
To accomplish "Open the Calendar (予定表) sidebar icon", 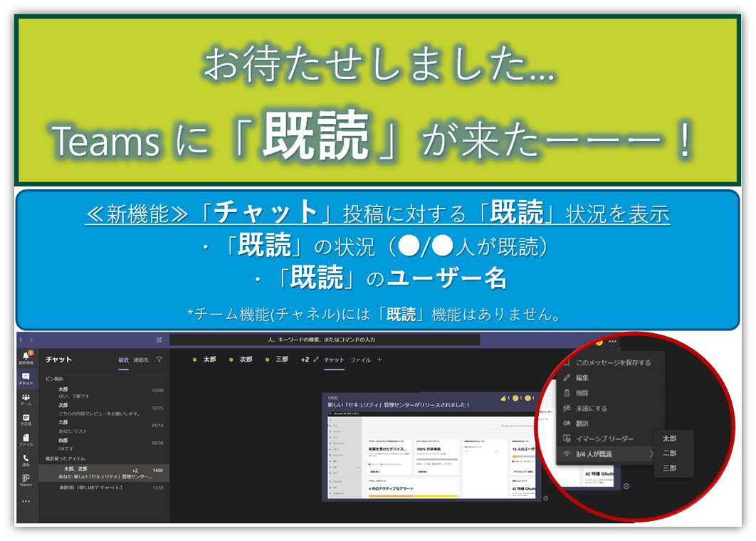I will [x=26, y=419].
